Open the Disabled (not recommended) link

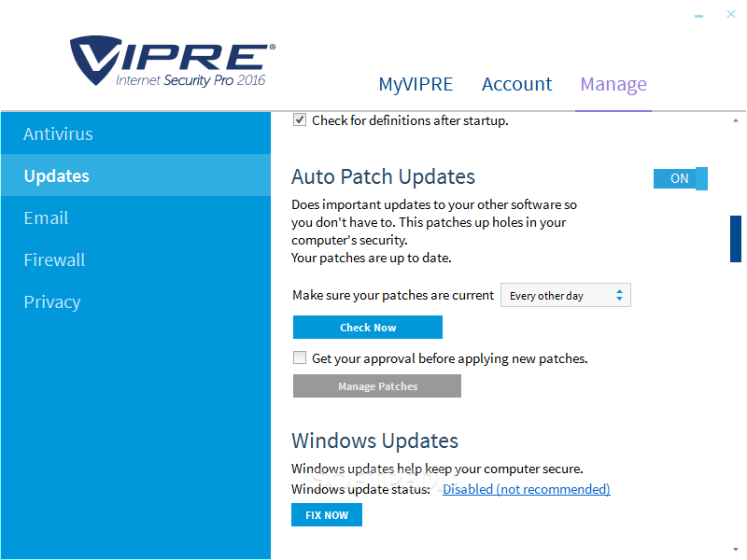point(526,489)
